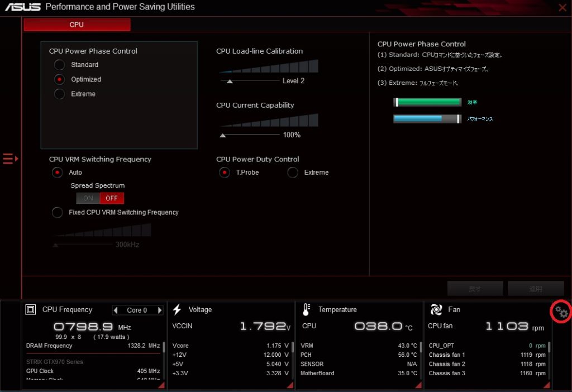572x392 pixels.
Task: Click the green 効率 efficiency bar
Action: tap(427, 102)
